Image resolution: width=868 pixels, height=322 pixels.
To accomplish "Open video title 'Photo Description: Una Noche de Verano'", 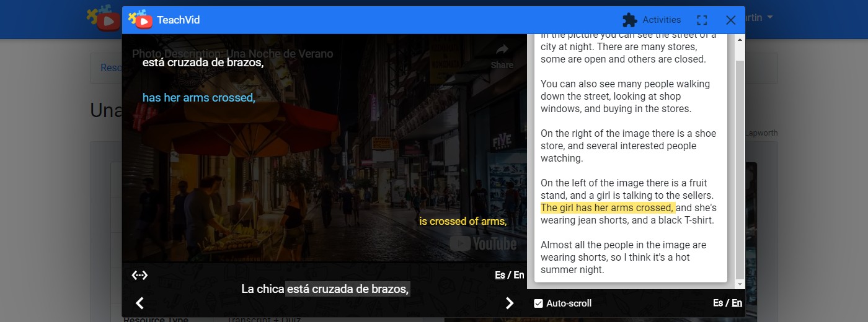I will click(x=232, y=54).
